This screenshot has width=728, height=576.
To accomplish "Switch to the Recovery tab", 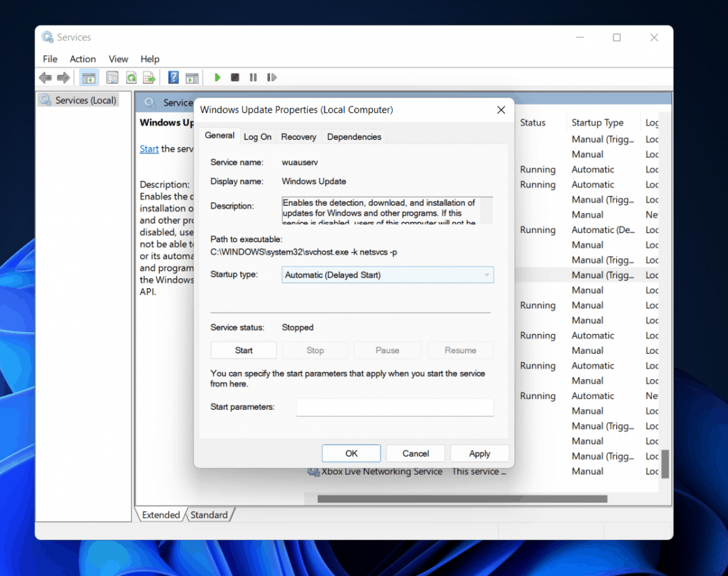I will (x=298, y=136).
